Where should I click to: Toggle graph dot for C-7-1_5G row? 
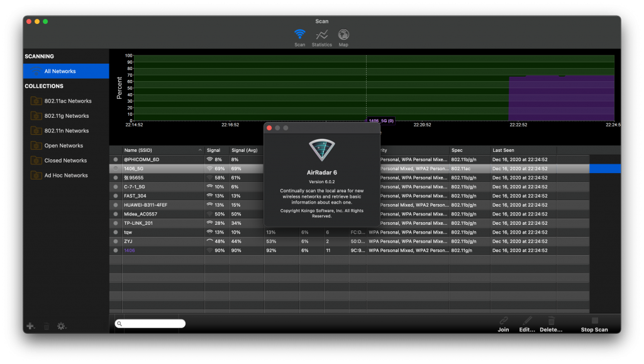tap(116, 187)
